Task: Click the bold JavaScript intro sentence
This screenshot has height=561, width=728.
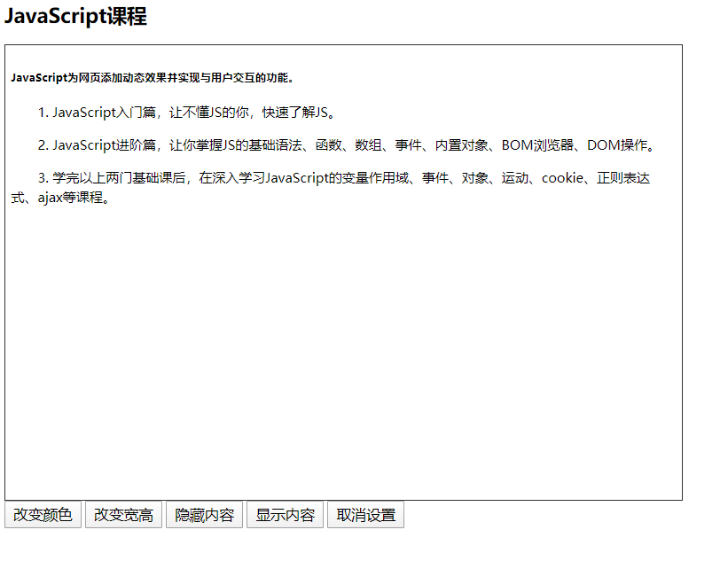Action: [x=153, y=78]
